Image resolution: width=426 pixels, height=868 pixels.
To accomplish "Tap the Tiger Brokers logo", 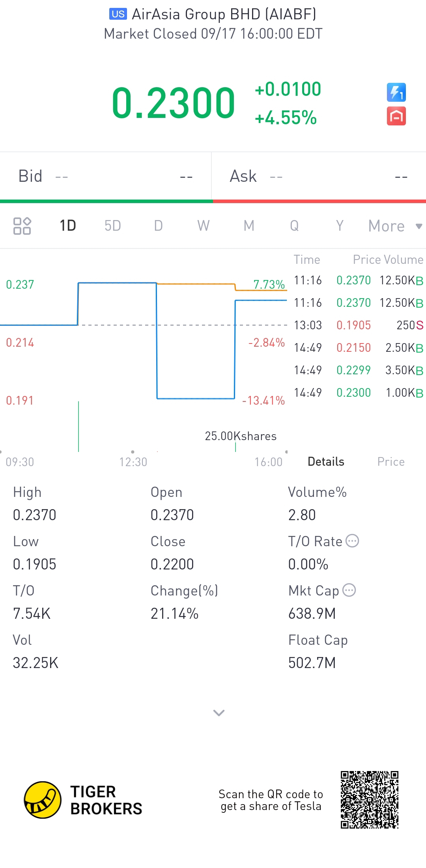I will coord(43,800).
